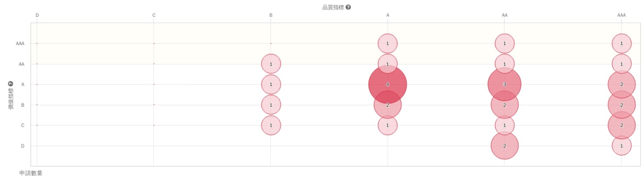Click the 品質指標 axis title
This screenshot has height=190, width=644.
pos(333,7)
